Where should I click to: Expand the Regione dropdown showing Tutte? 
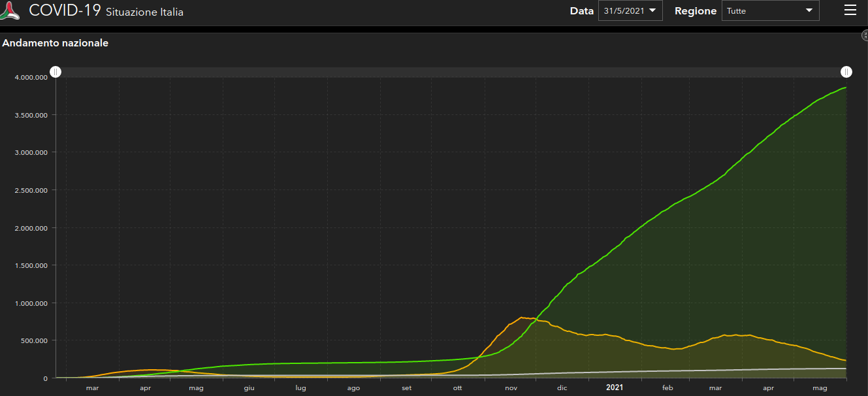770,10
